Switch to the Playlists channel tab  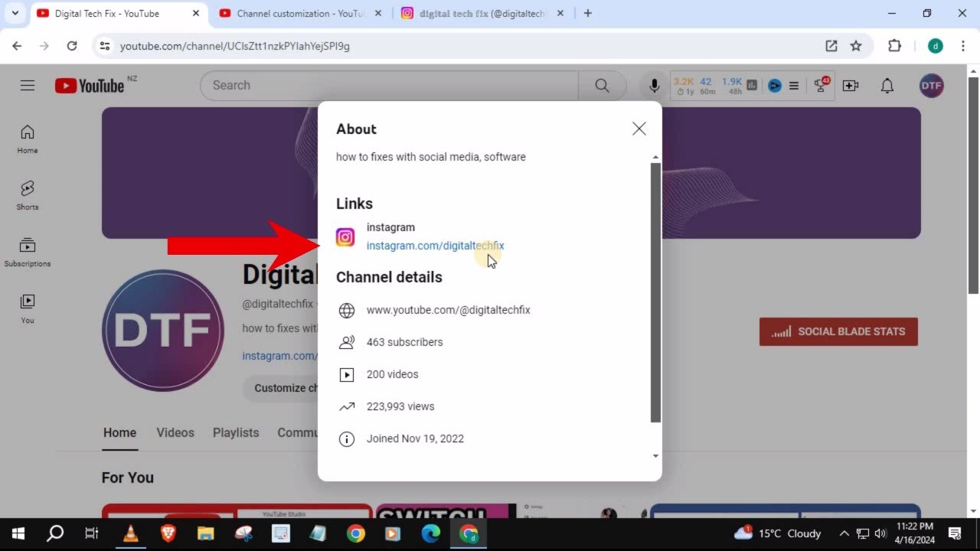click(x=236, y=432)
